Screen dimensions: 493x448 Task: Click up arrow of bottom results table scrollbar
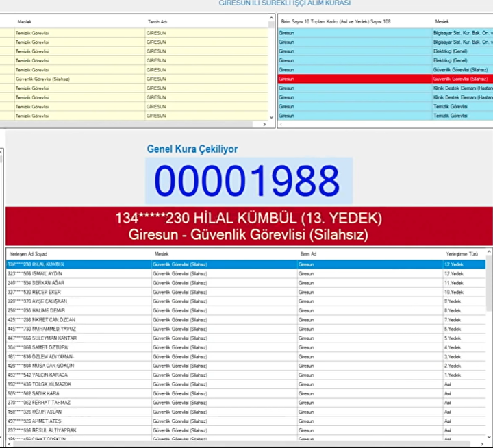489,252
